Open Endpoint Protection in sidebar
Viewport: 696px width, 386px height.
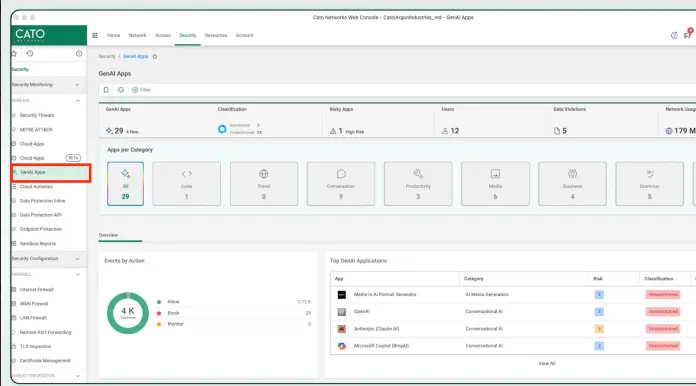(41, 229)
